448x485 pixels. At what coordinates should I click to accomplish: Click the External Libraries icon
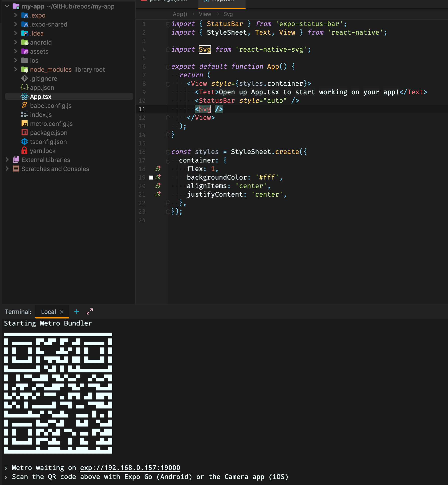(x=16, y=159)
